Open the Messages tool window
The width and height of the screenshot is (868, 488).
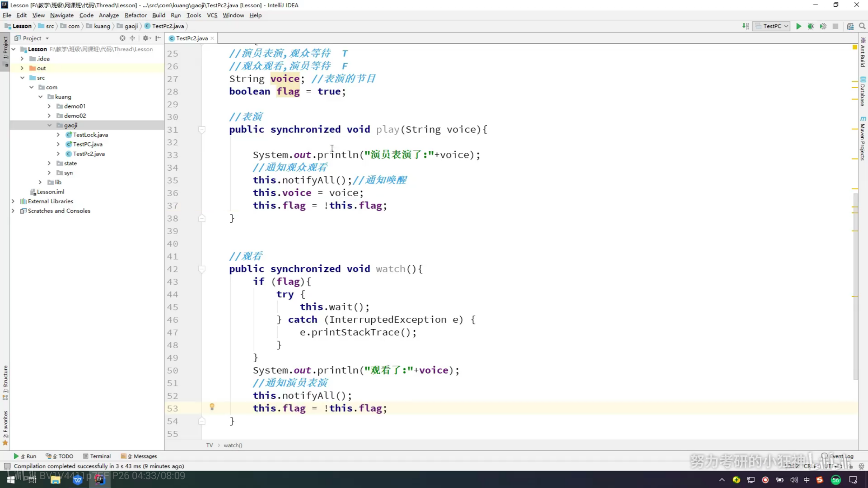[x=139, y=456]
